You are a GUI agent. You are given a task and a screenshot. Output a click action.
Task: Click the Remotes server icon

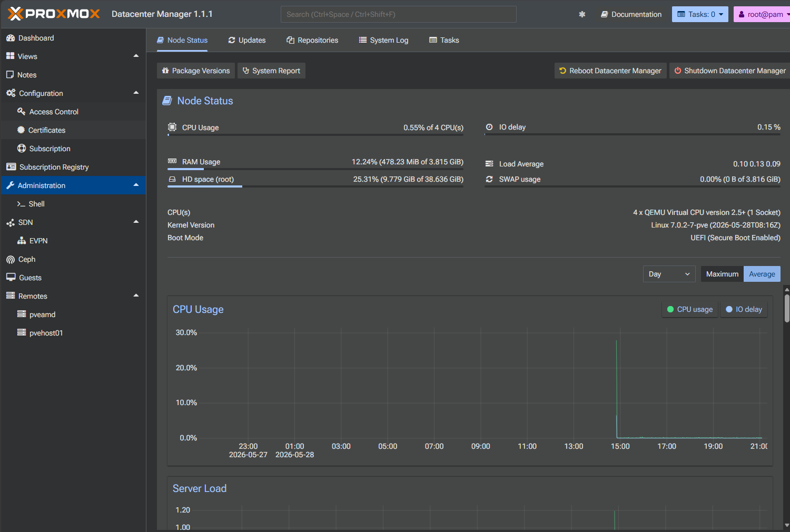pyautogui.click(x=11, y=295)
